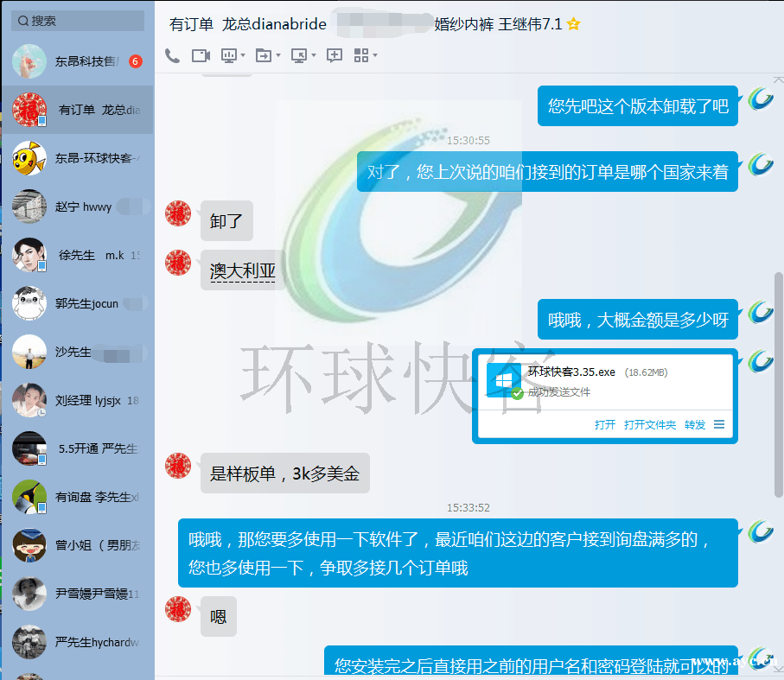784x680 pixels.
Task: Select the 有订单 龙总 conversation
Action: 78,110
